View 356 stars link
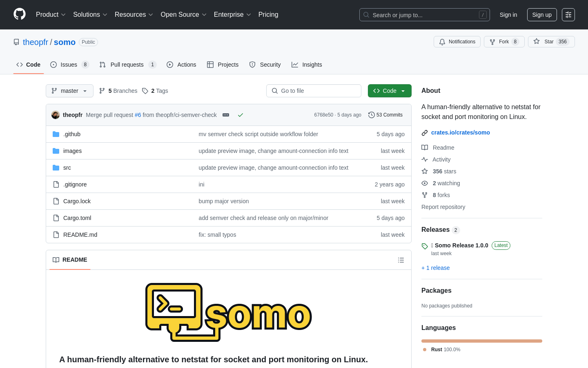 click(x=439, y=171)
